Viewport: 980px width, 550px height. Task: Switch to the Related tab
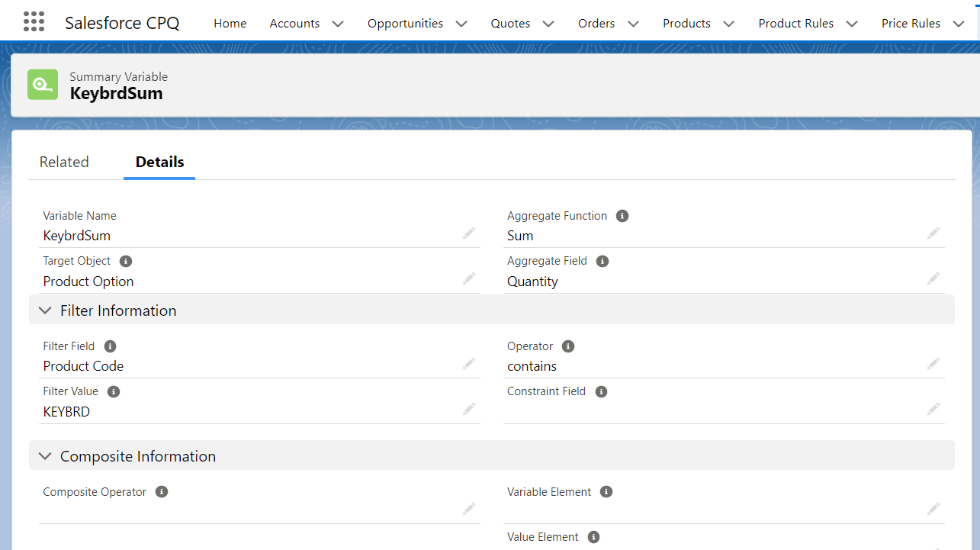pos(64,162)
